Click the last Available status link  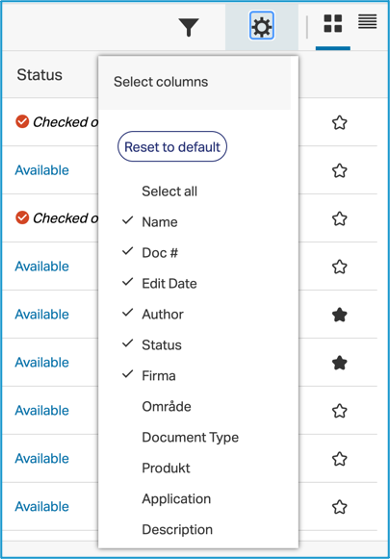click(x=42, y=506)
